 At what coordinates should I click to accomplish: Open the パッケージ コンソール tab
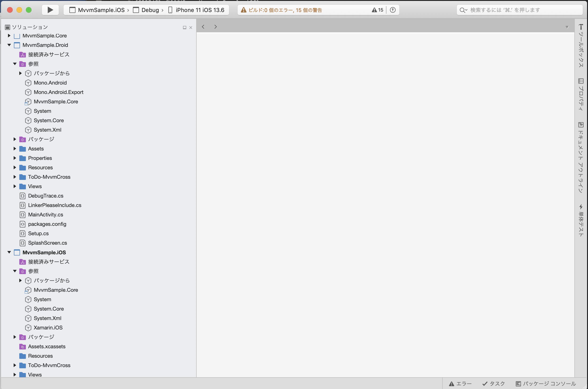546,384
